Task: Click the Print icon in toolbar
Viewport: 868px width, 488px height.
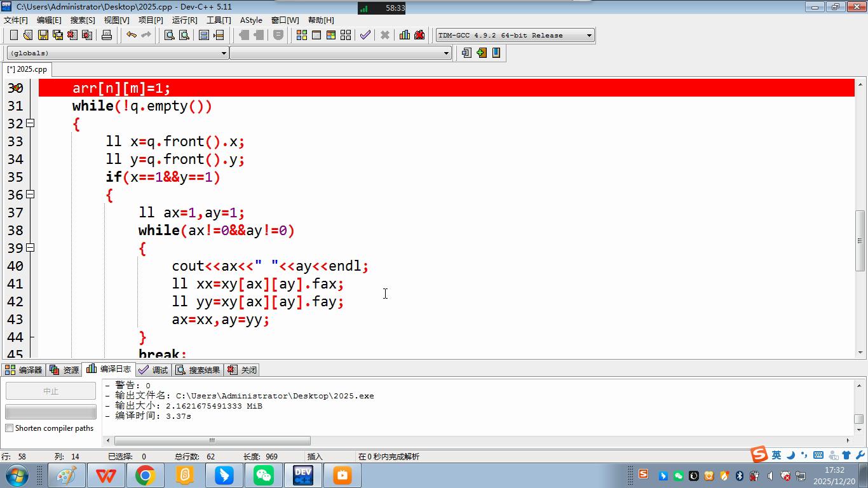Action: pyautogui.click(x=107, y=35)
